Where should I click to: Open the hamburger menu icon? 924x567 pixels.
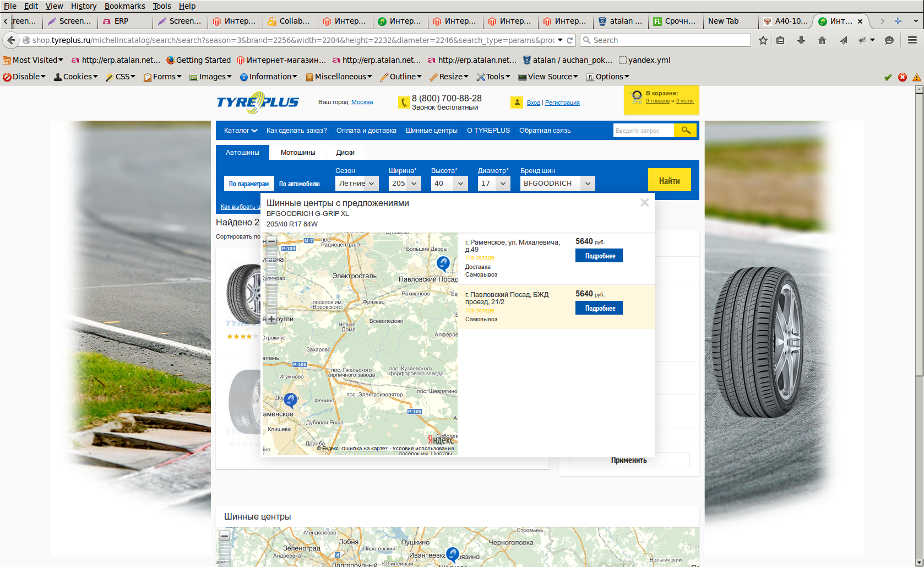pos(912,40)
